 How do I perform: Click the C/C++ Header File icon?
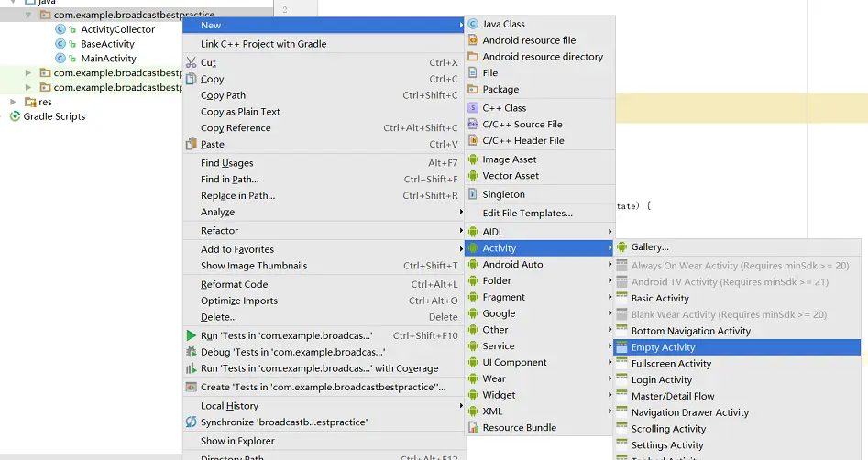tap(473, 140)
